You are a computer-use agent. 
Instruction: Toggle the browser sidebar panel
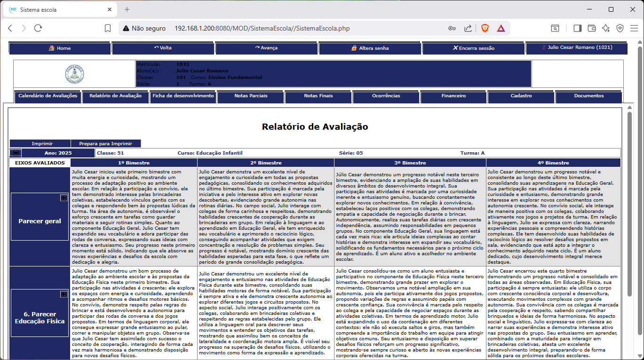coord(577,28)
